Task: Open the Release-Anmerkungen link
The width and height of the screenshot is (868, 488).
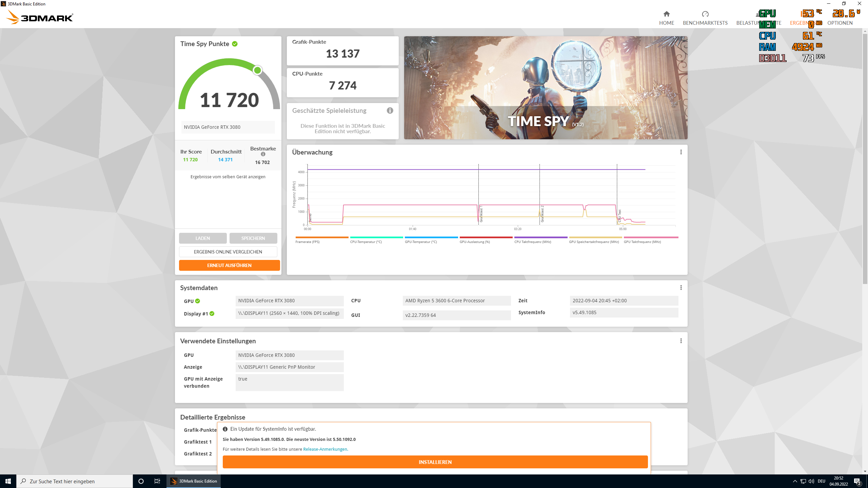Action: [325, 449]
